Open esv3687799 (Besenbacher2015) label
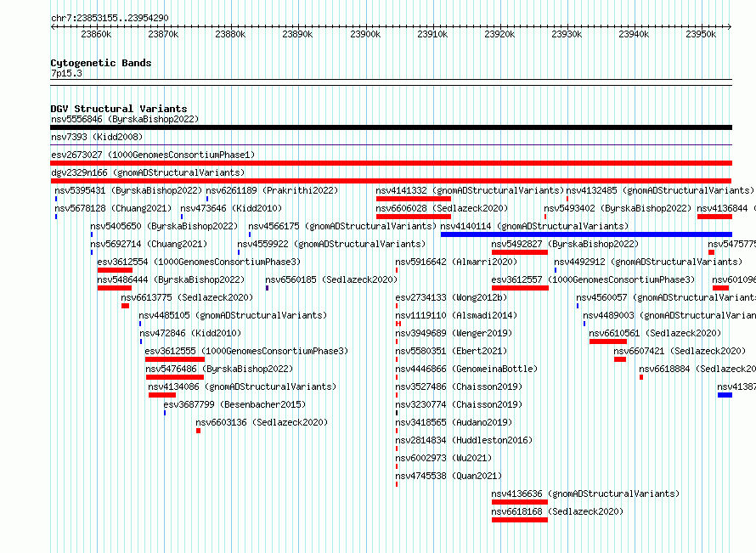 click(234, 404)
